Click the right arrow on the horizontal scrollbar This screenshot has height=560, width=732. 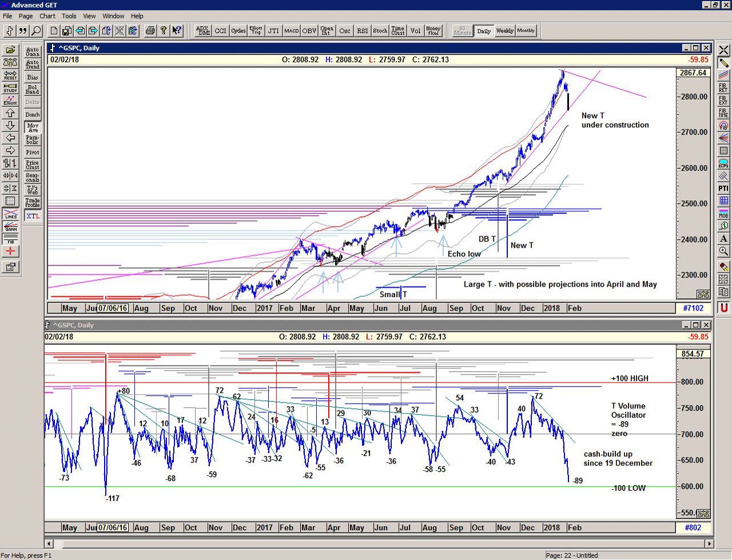[710, 543]
